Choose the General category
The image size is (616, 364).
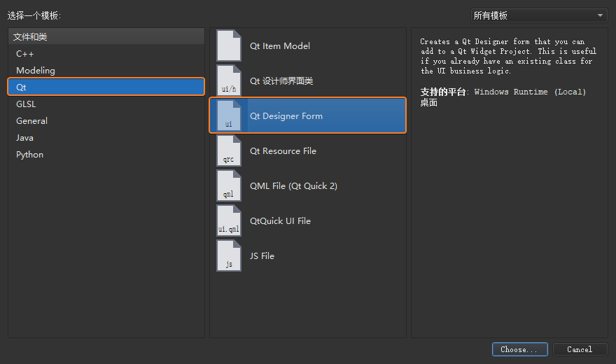32,121
